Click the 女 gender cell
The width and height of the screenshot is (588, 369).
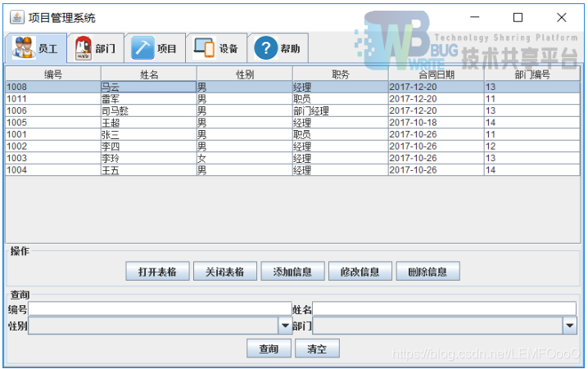click(x=245, y=158)
